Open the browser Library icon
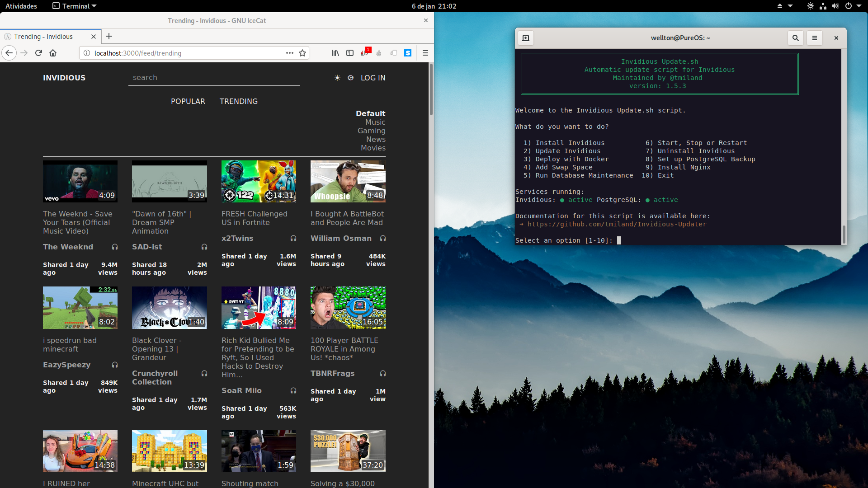The height and width of the screenshot is (488, 868). (x=335, y=53)
